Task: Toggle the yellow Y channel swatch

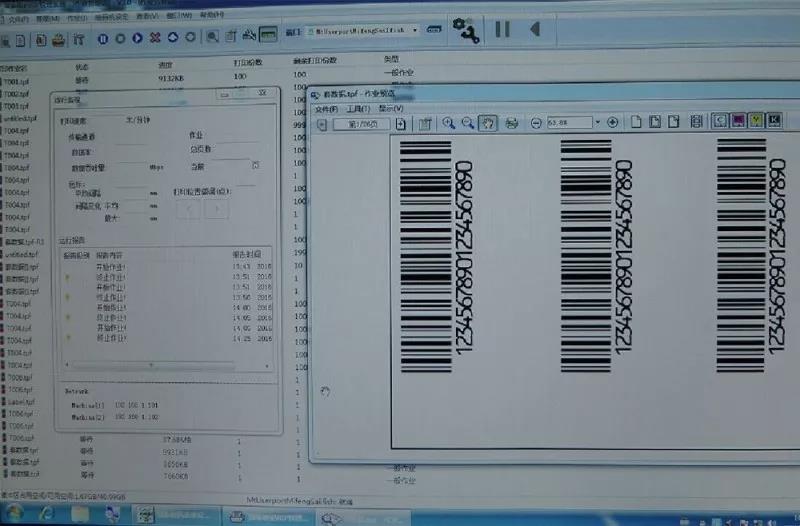Action: point(756,121)
